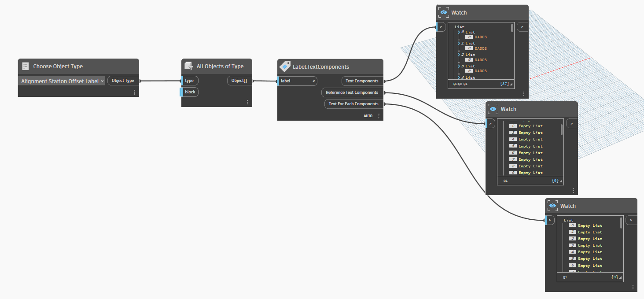Click the Object[] output port

point(239,81)
